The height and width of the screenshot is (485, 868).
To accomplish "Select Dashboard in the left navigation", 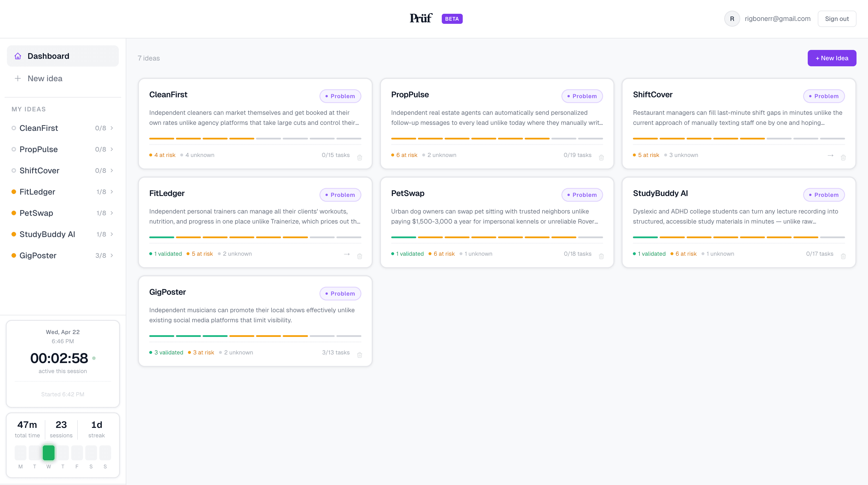I will (48, 56).
